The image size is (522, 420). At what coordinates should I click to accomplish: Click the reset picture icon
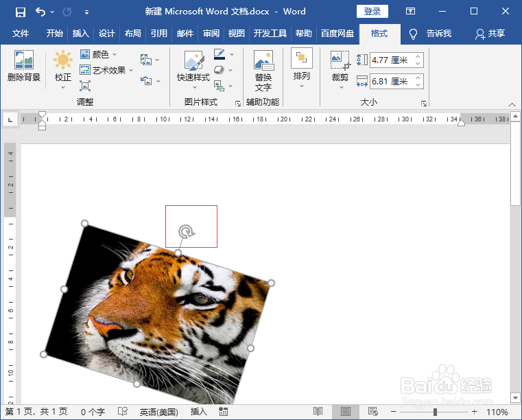(146, 80)
